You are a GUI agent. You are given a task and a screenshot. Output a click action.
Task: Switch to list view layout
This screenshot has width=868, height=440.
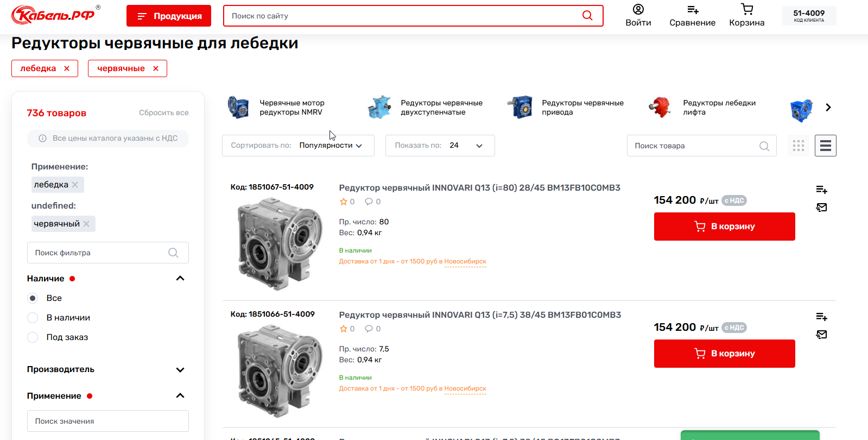[826, 146]
